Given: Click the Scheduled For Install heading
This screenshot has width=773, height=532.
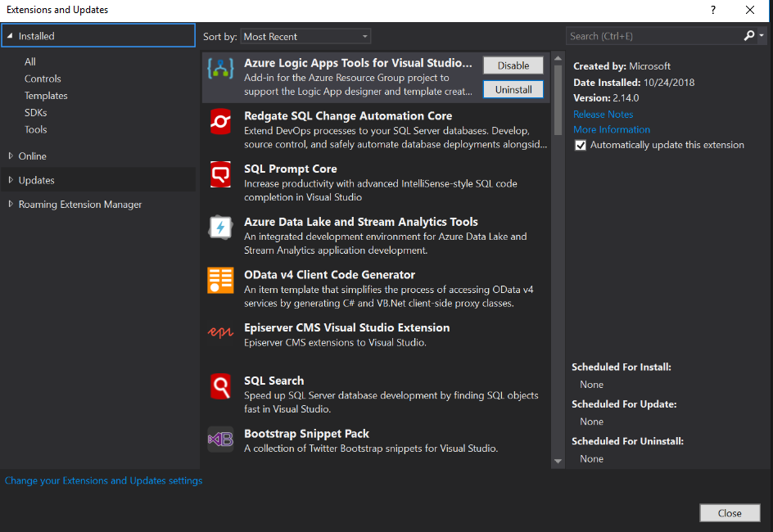Looking at the screenshot, I should pyautogui.click(x=622, y=367).
